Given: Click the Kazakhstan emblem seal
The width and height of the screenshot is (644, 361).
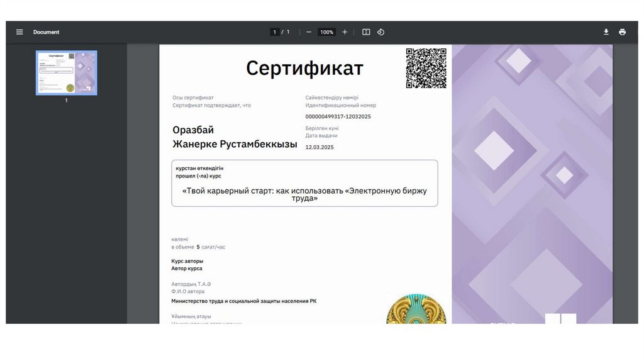Looking at the screenshot, I should coord(416,309).
